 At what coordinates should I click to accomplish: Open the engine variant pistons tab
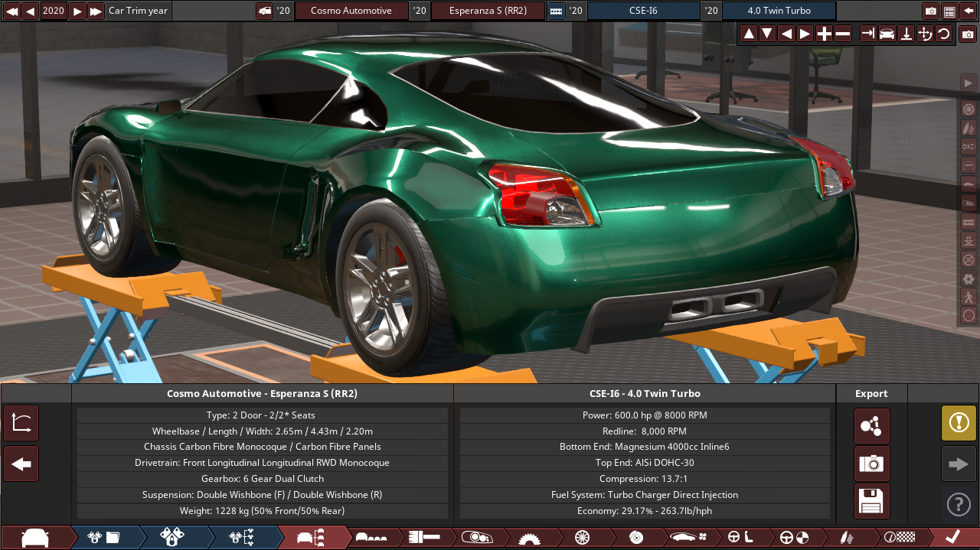point(173,538)
